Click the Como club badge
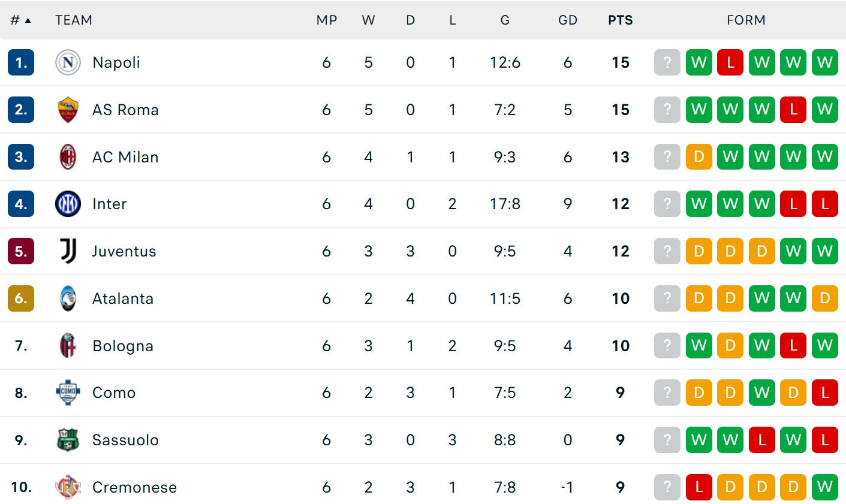 point(68,393)
